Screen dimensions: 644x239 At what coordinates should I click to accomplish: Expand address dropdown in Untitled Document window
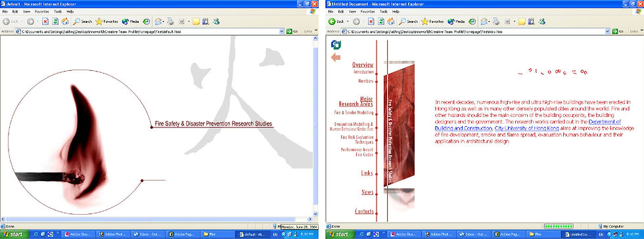click(607, 32)
